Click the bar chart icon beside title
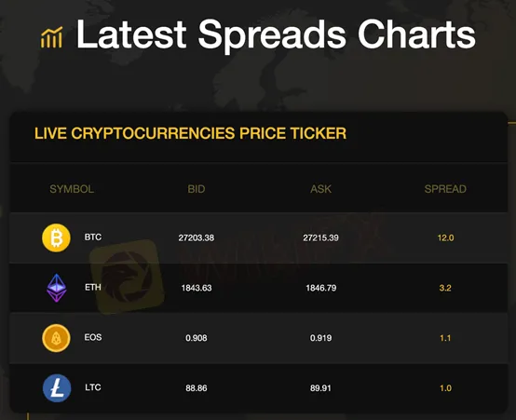This screenshot has width=516, height=420. pos(51,37)
